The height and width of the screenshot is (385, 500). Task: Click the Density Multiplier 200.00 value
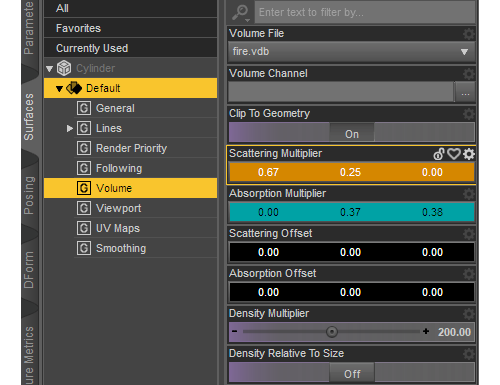click(x=454, y=332)
